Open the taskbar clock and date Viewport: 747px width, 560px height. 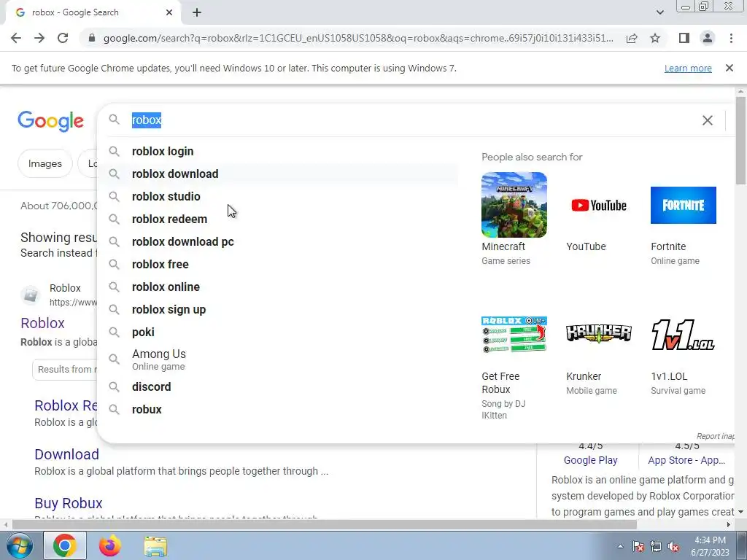(x=710, y=546)
